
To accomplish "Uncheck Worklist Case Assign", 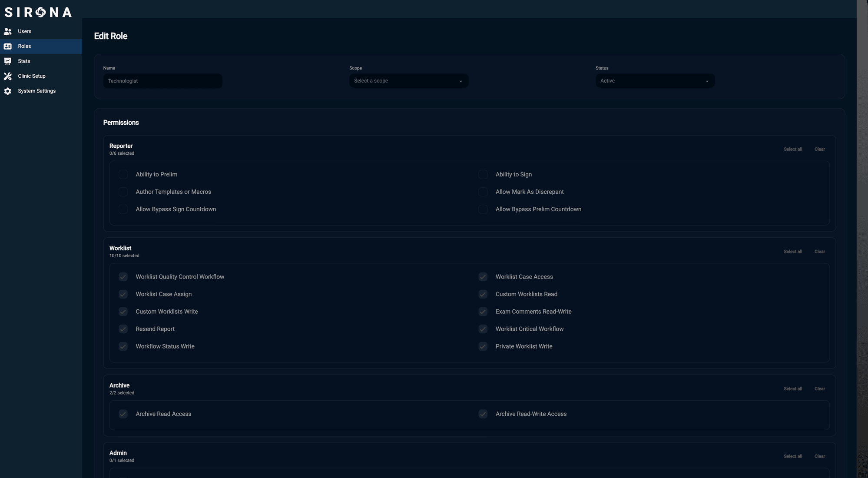I will (x=123, y=294).
